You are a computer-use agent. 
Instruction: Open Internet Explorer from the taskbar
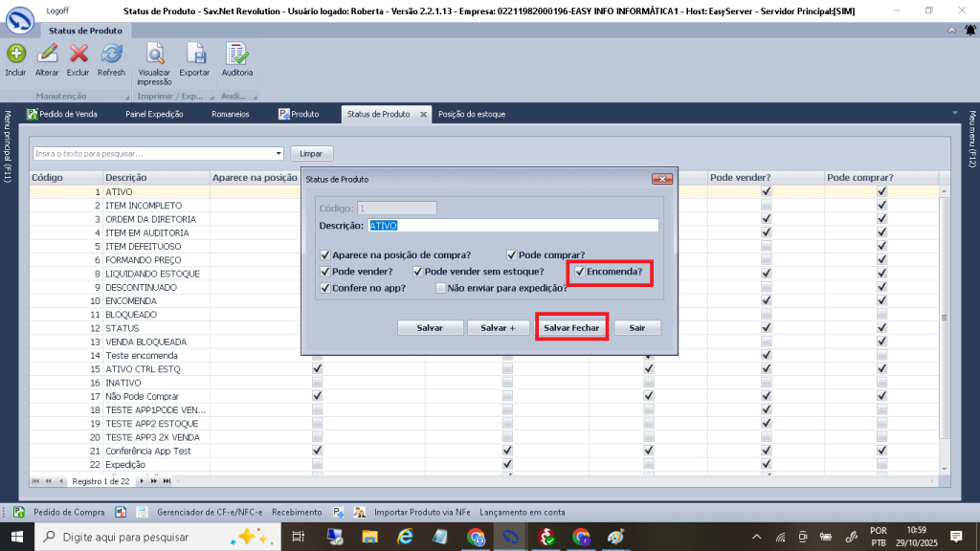click(x=406, y=537)
